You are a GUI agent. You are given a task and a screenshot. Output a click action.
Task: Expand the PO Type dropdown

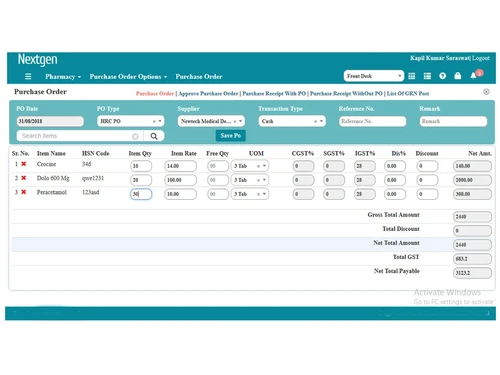[x=160, y=121]
